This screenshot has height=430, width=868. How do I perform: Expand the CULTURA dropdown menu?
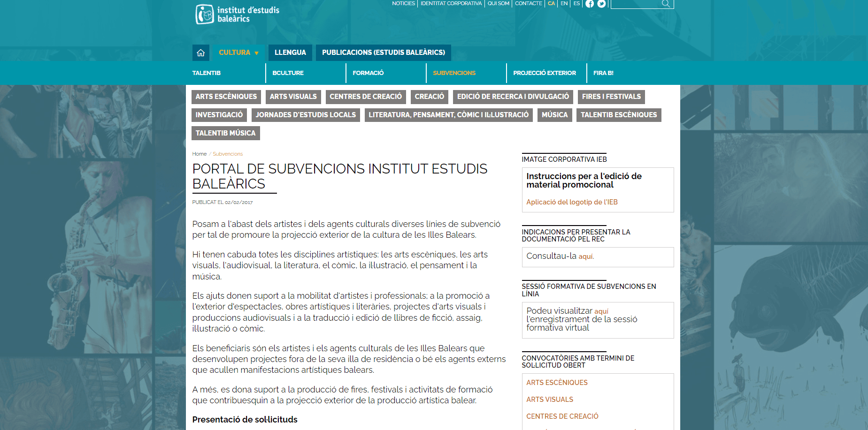coord(238,53)
